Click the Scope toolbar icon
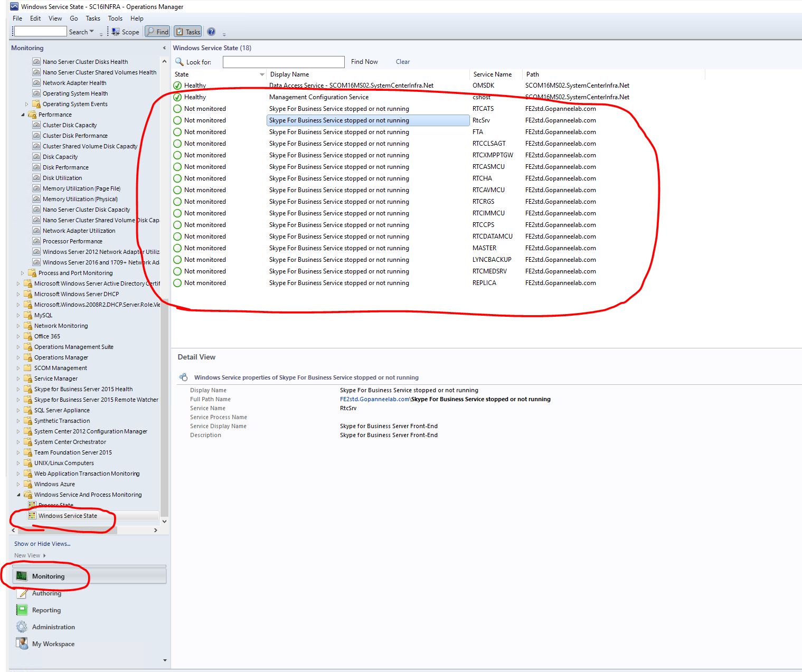This screenshot has width=802, height=672. click(x=116, y=32)
